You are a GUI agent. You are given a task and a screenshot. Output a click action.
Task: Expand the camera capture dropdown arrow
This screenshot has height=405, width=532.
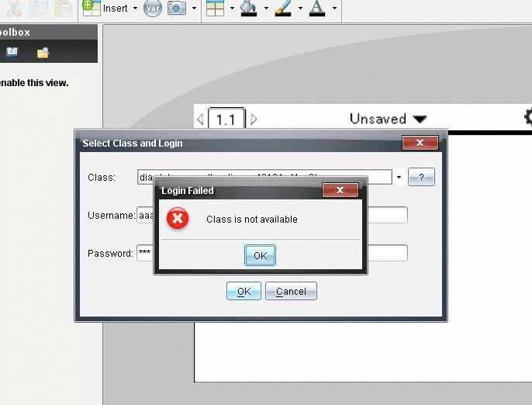tap(194, 8)
